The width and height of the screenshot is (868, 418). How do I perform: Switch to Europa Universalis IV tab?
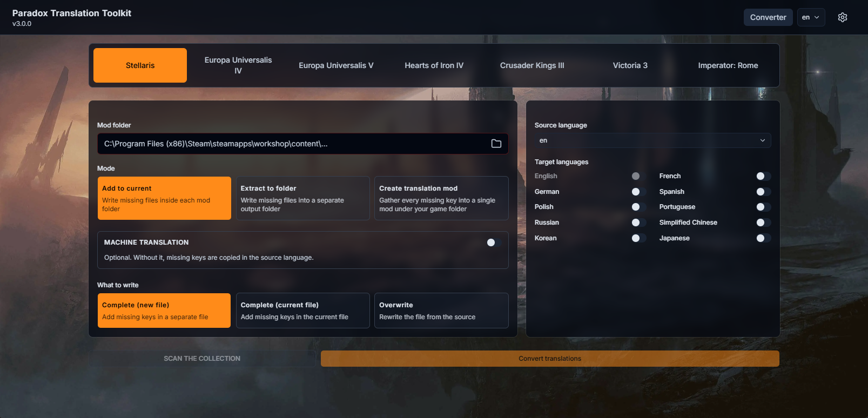238,65
